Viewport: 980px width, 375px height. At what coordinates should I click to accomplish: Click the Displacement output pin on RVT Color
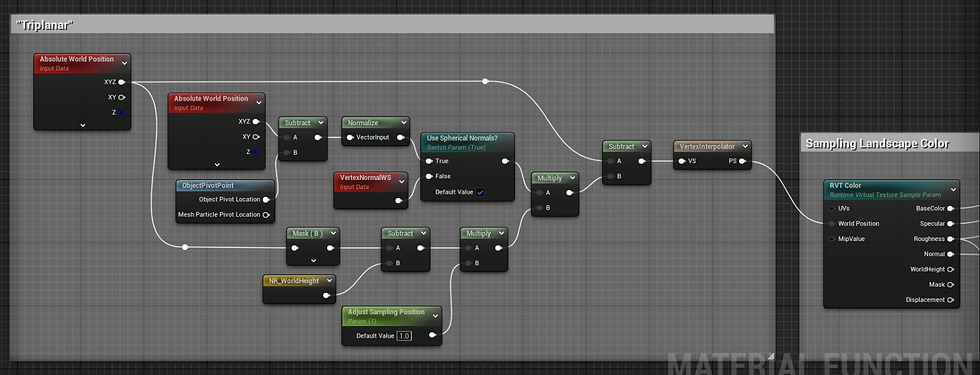tap(951, 300)
